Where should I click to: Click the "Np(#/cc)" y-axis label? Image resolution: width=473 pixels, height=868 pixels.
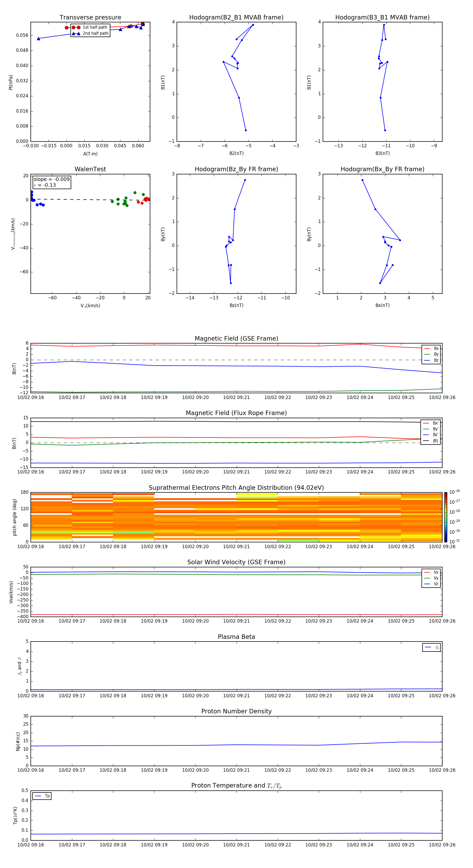tap(18, 741)
